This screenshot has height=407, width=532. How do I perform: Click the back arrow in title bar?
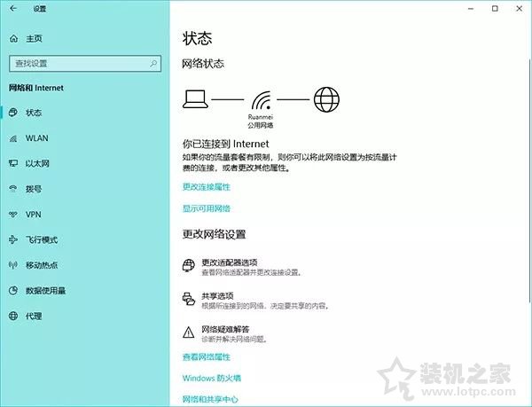click(12, 8)
